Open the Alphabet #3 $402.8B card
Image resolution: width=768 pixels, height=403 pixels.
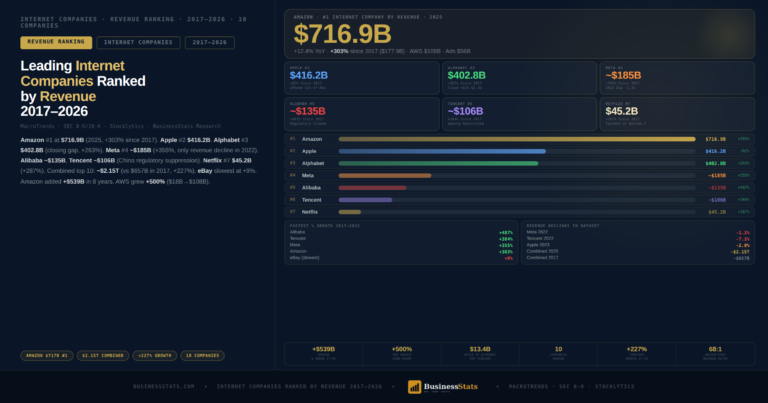click(x=520, y=78)
